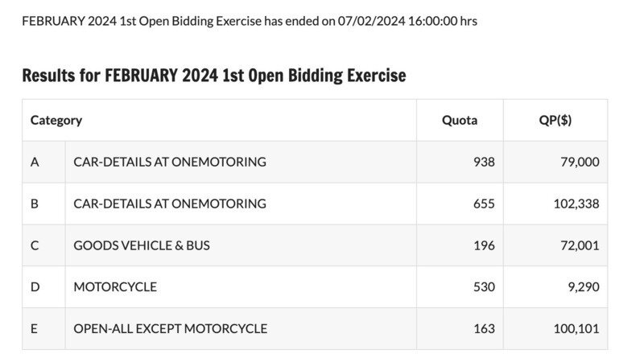The height and width of the screenshot is (362, 644).
Task: Click CAR-DETAILS AT ONEMOTORING in row B
Action: 170,204
